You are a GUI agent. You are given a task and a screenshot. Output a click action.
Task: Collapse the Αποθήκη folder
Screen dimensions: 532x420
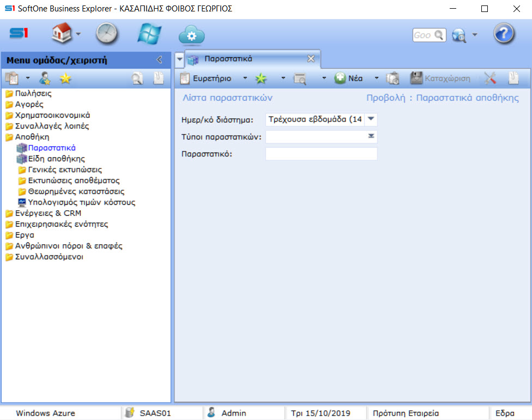tap(27, 137)
